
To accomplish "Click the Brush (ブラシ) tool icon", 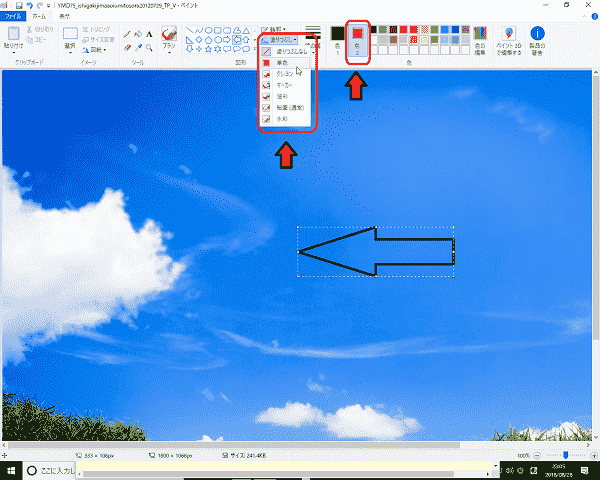I will [x=169, y=34].
